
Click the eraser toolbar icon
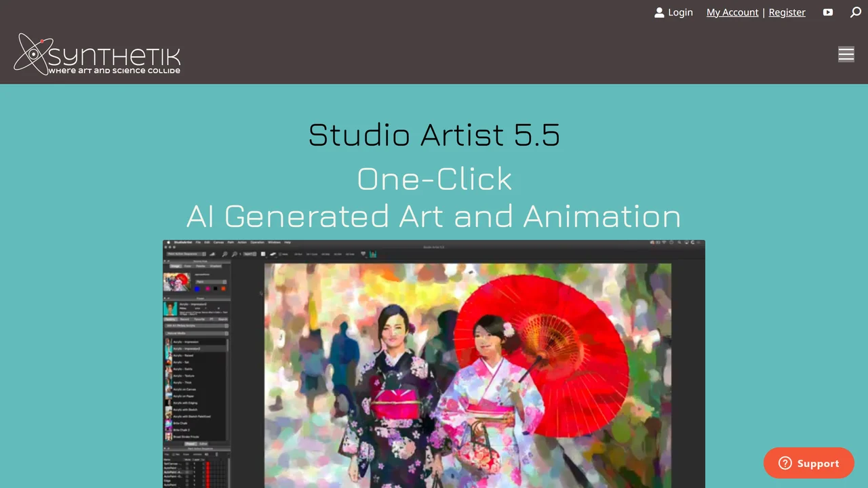coord(273,254)
